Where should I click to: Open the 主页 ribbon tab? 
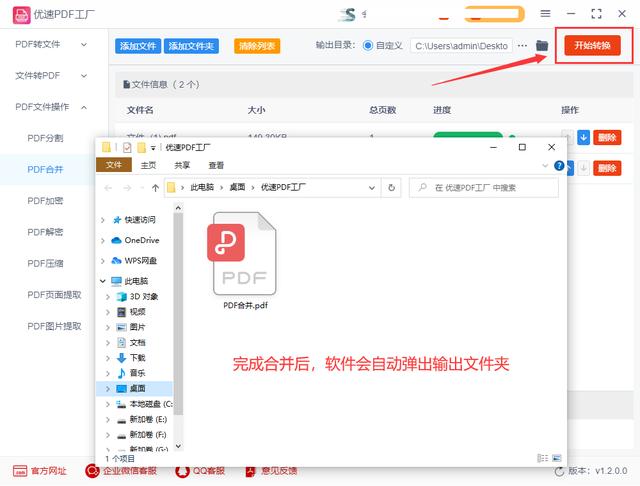click(148, 165)
